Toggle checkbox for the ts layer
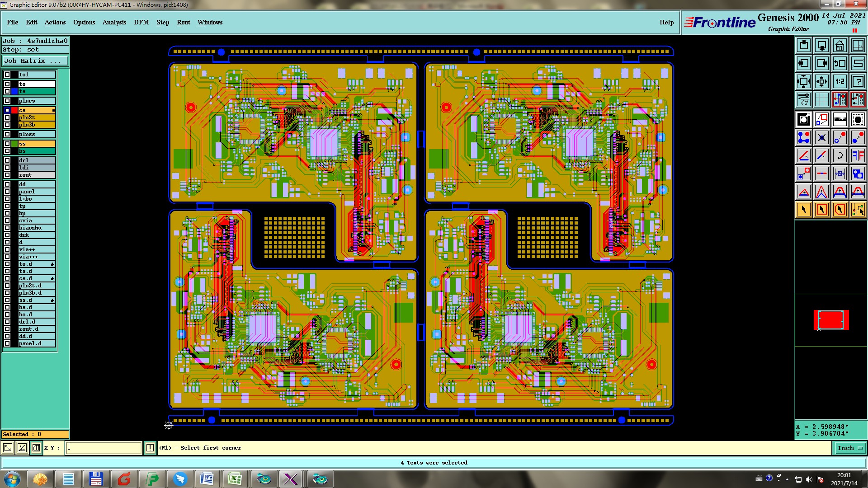Screen dimensions: 868x488 (7, 91)
